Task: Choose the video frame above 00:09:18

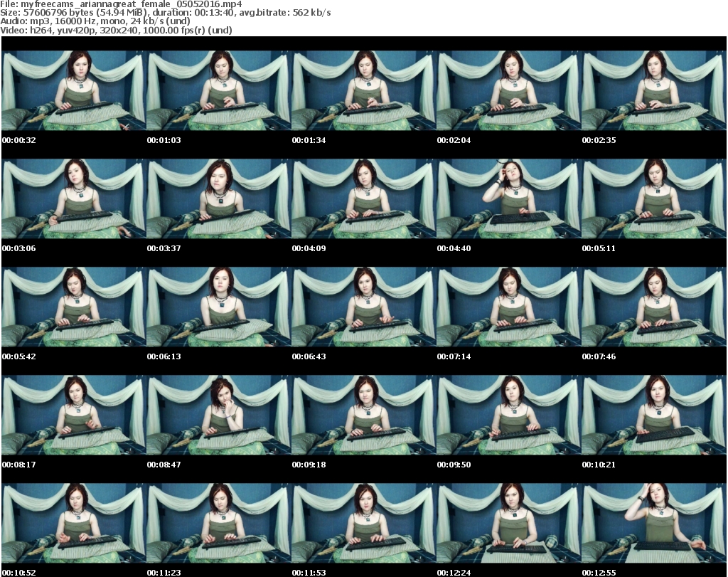Action: pyautogui.click(x=364, y=415)
